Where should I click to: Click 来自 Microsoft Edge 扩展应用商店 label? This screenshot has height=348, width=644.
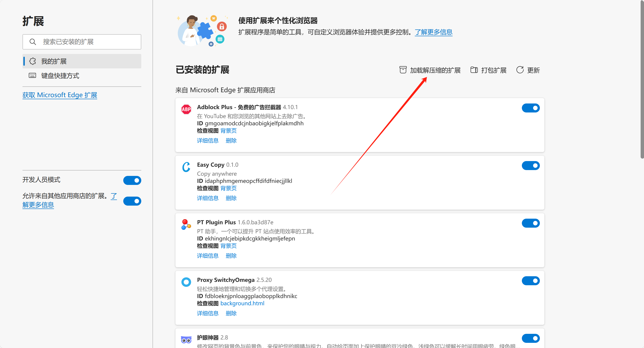point(225,90)
